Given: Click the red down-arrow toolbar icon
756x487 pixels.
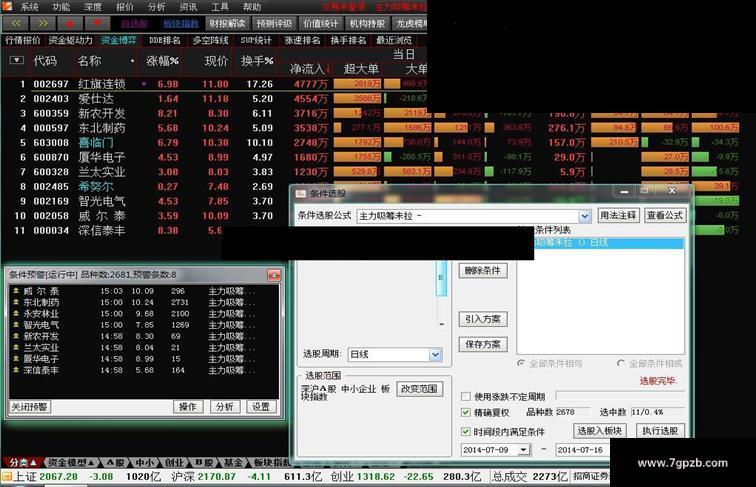Looking at the screenshot, I should (x=97, y=23).
